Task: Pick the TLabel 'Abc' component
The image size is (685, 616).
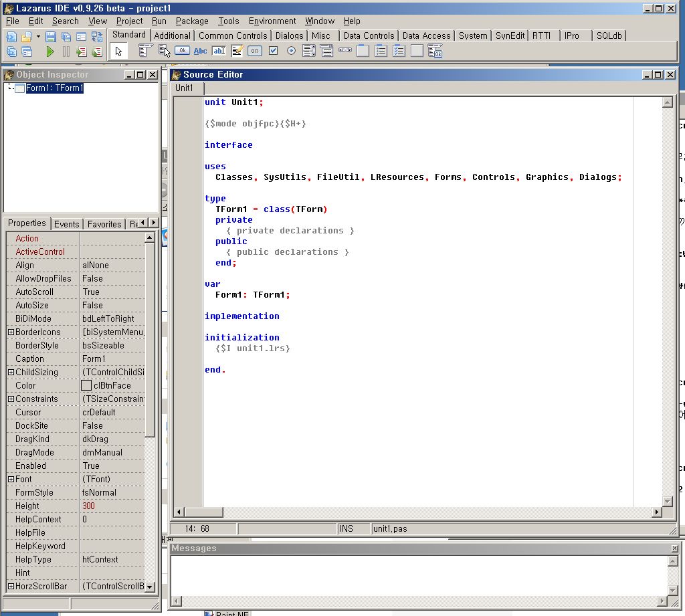Action: (x=200, y=51)
